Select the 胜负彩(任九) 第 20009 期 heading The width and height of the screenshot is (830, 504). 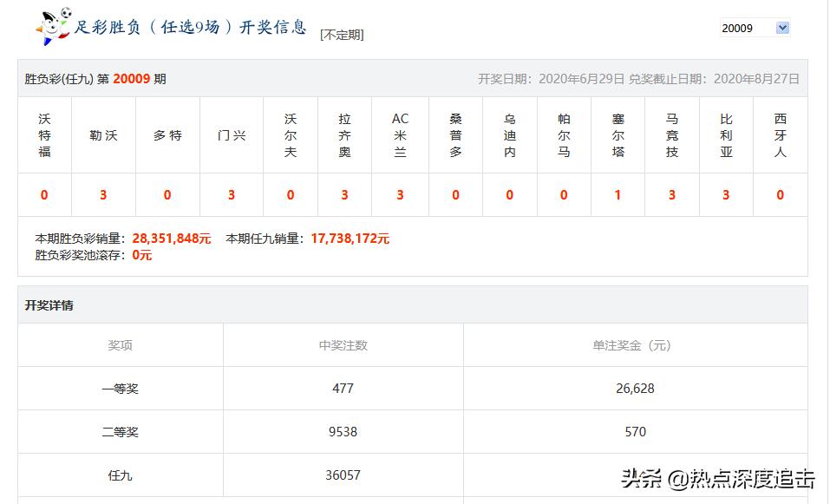click(95, 79)
